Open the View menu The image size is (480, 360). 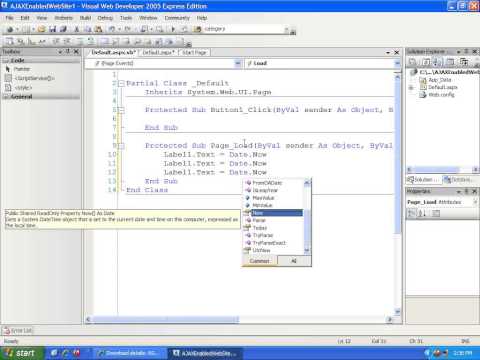tap(42, 18)
